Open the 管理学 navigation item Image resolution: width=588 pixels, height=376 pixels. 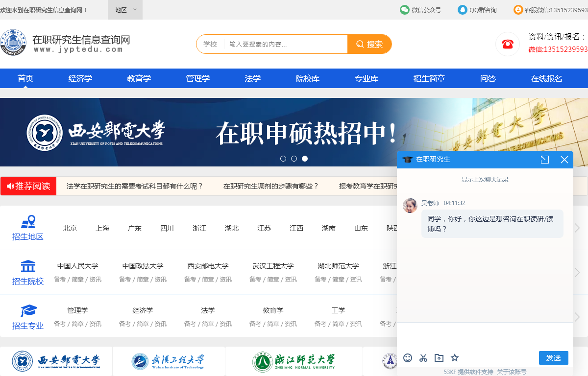point(198,78)
